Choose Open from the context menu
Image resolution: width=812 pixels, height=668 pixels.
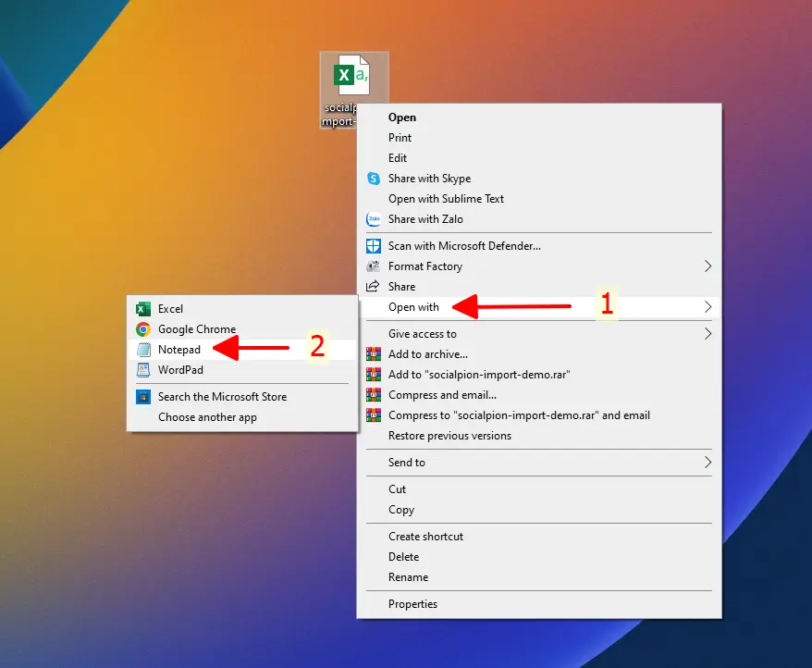click(538, 118)
